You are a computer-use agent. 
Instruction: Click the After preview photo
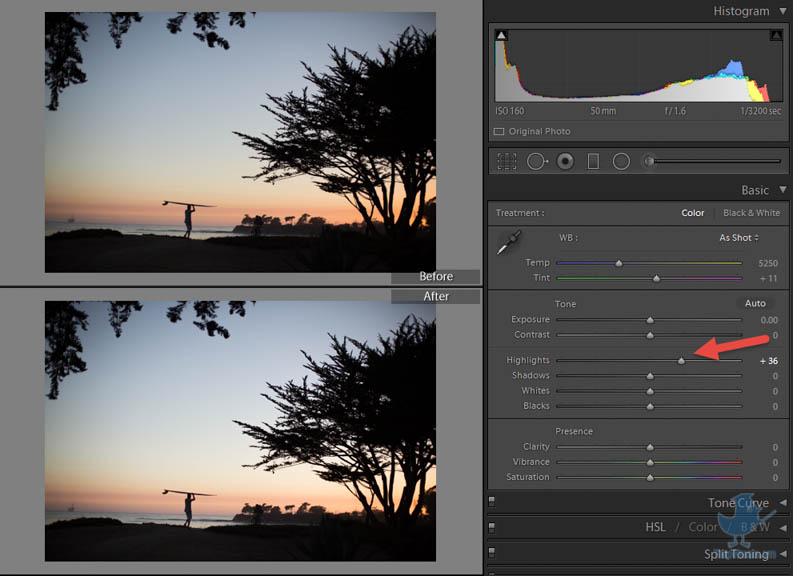pos(240,431)
